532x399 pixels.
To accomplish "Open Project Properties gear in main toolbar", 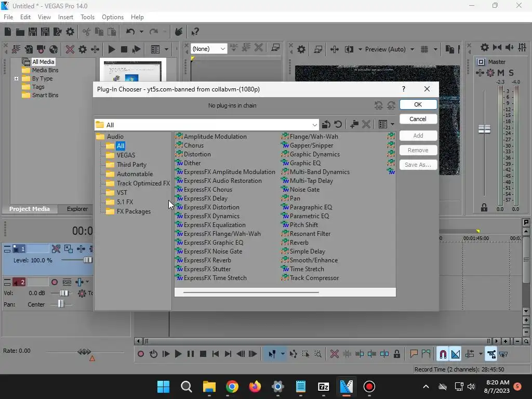I will [70, 32].
